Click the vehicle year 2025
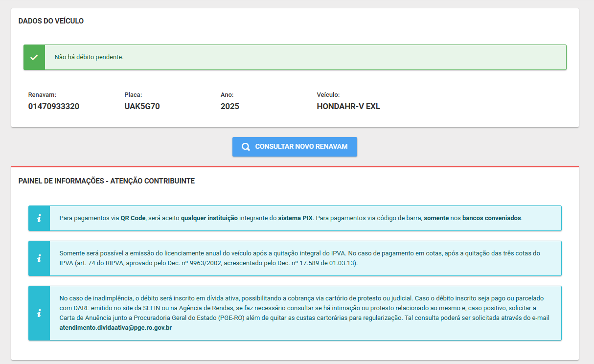Screen dimensions: 594x364 coord(230,106)
